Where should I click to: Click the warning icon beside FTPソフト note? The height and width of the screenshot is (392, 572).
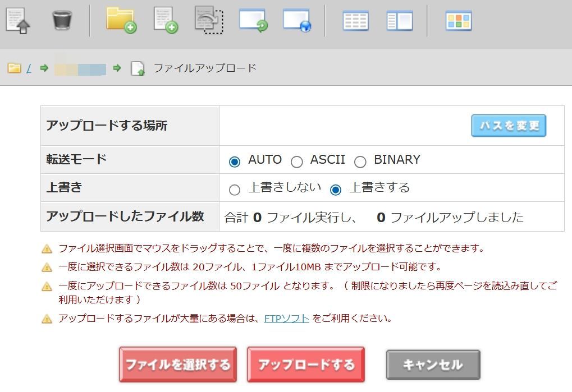click(47, 319)
